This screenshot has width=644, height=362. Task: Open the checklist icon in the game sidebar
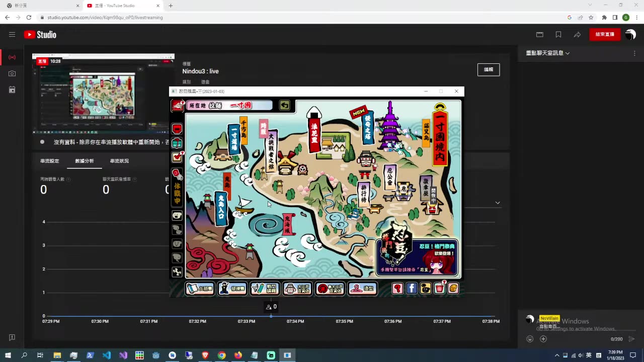[x=177, y=157]
